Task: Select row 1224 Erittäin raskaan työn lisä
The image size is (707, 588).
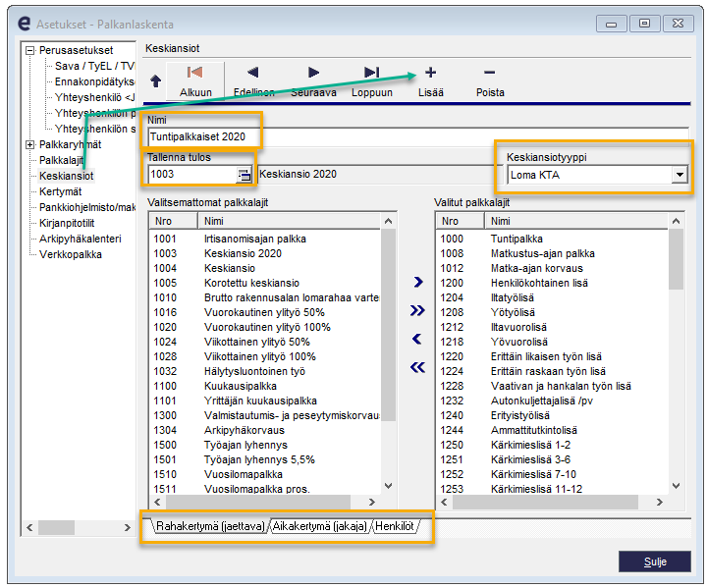Action: (552, 371)
